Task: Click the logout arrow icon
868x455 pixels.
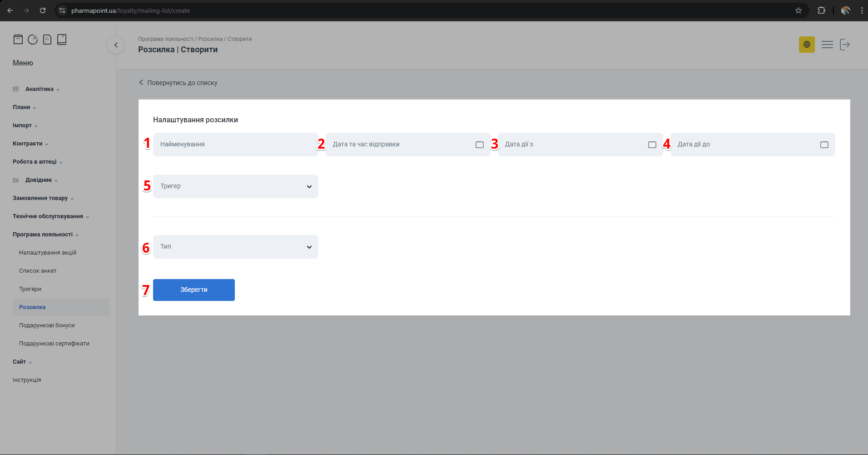Action: [x=844, y=45]
